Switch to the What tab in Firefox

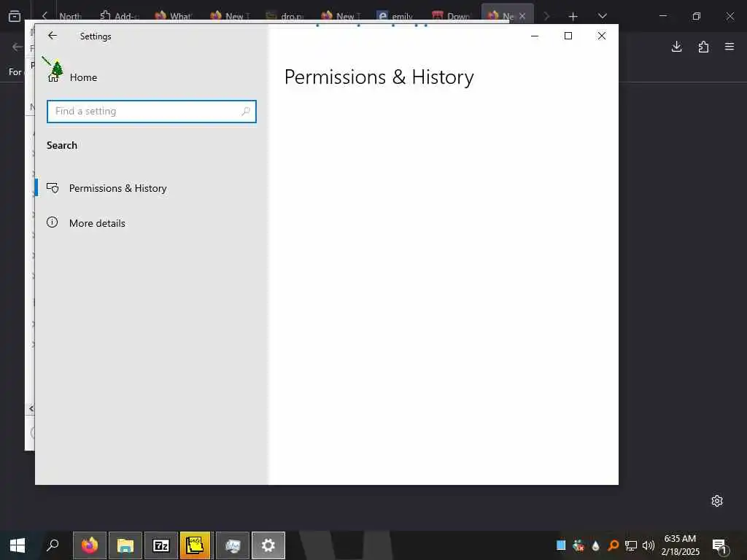[x=174, y=16]
